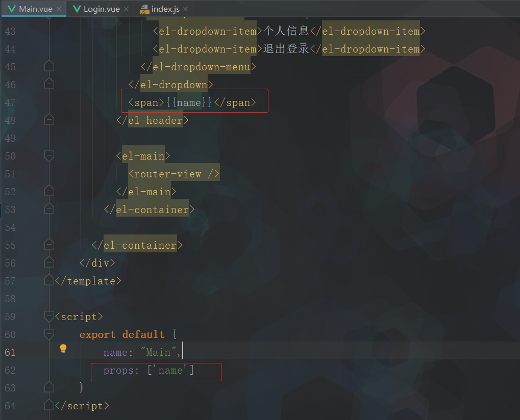The width and height of the screenshot is (520, 420).
Task: Click the closing el-main tag on line 52
Action: point(146,192)
